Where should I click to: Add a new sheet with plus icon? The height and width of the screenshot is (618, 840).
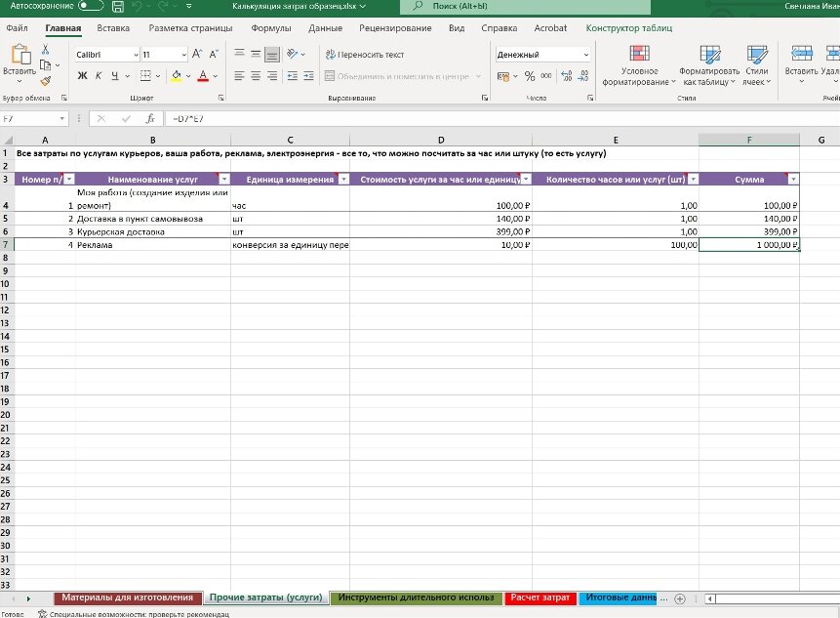coord(680,598)
